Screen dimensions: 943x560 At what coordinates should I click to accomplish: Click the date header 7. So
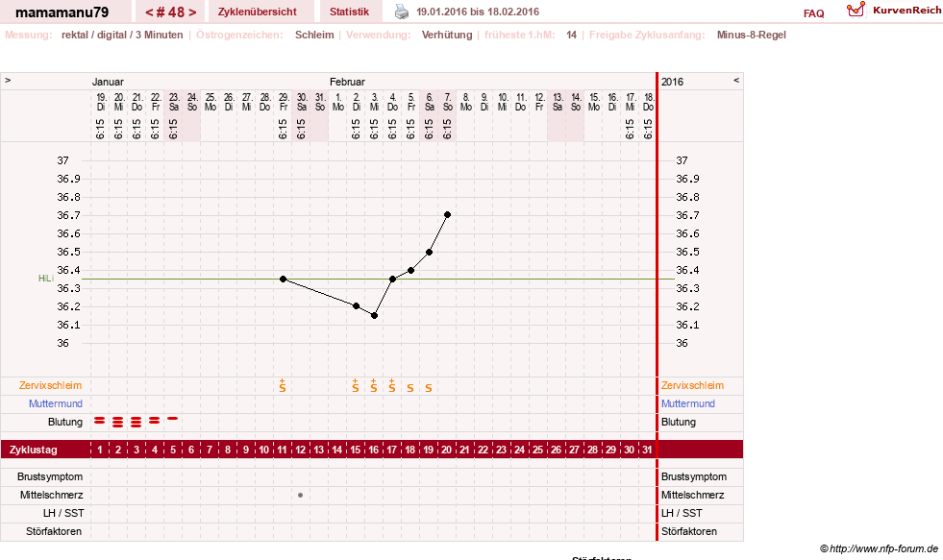pos(447,102)
